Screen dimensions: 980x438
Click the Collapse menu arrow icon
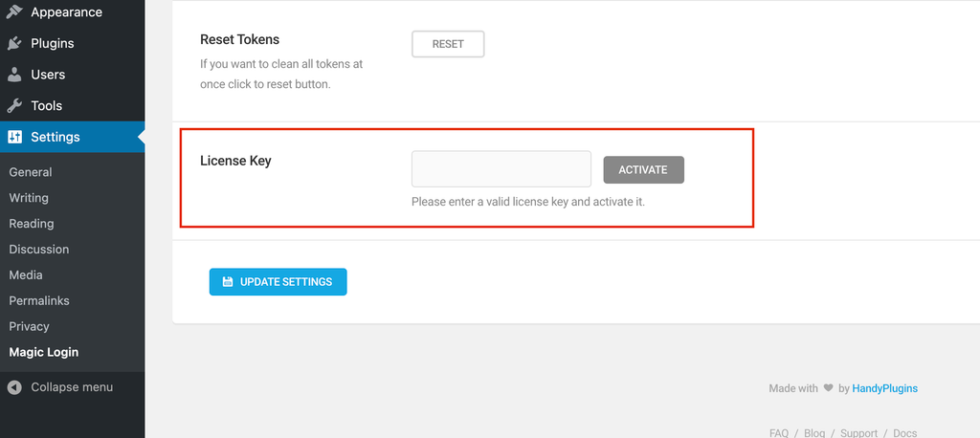click(x=14, y=387)
